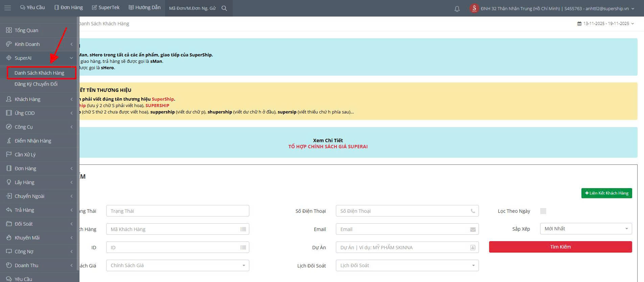This screenshot has width=644, height=282.
Task: Expand the Khách Hàng sidebar chevron
Action: coord(72,99)
